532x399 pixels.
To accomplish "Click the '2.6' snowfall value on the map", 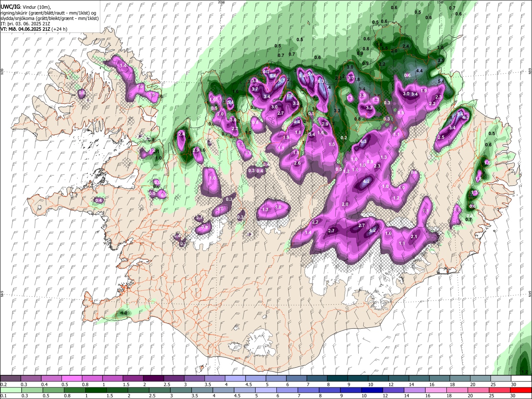I will (x=297, y=163).
